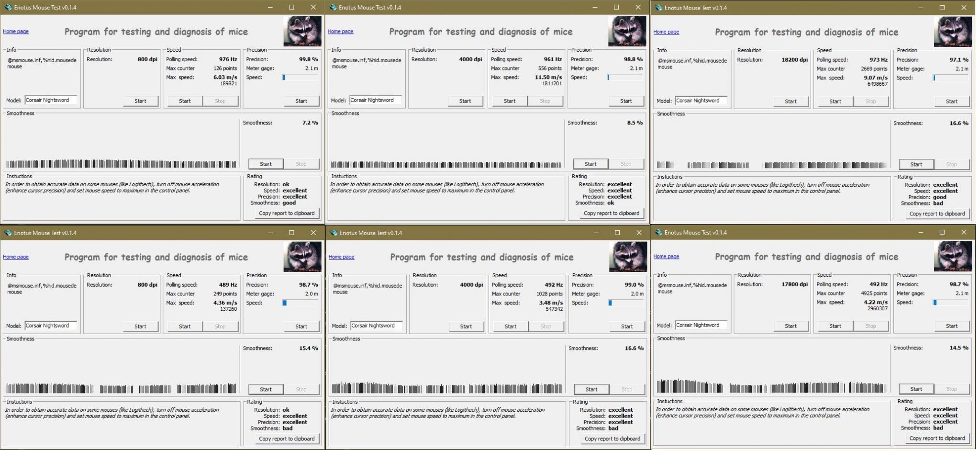Click the speed count value 1811201
The image size is (980, 451).
click(x=551, y=83)
